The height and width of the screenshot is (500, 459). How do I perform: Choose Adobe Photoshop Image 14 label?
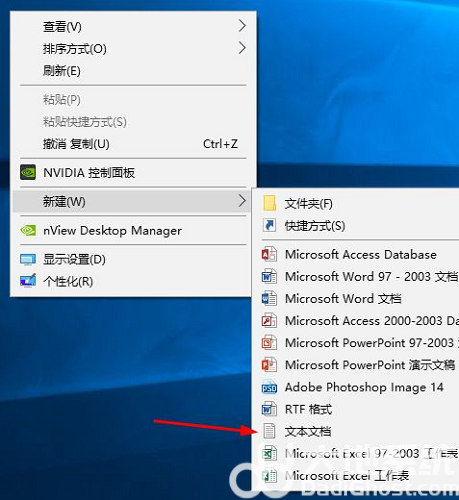point(364,387)
